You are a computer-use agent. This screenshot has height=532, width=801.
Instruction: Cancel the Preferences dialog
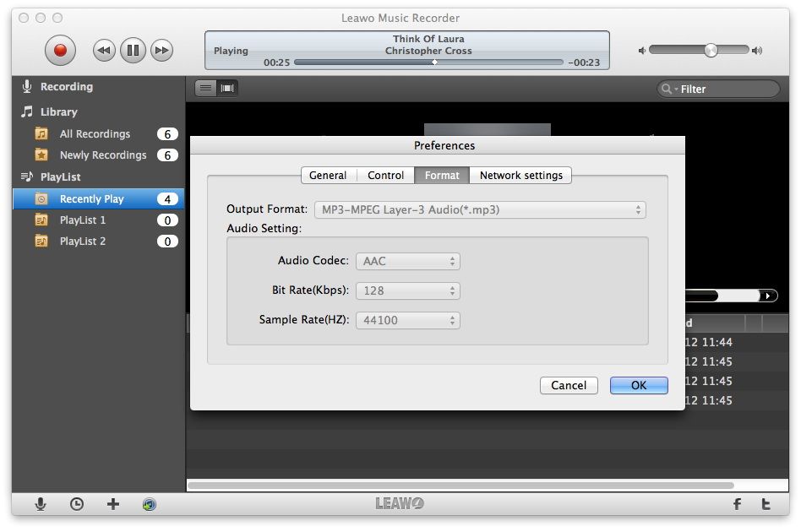(569, 385)
